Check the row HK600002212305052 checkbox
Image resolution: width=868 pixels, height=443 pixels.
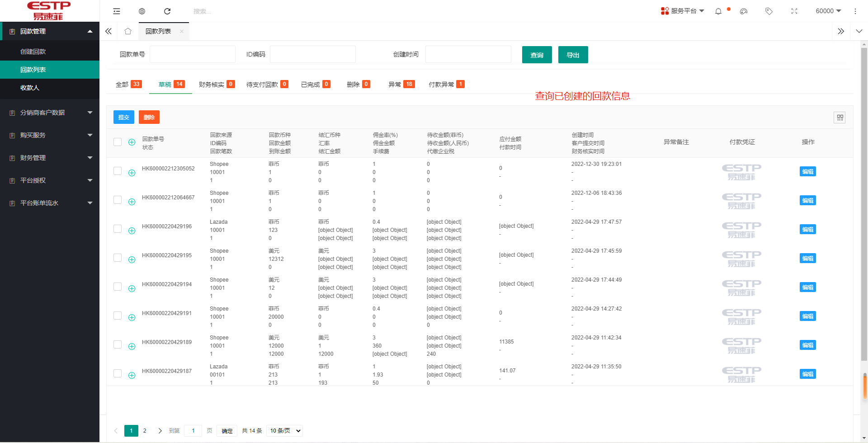tap(118, 171)
